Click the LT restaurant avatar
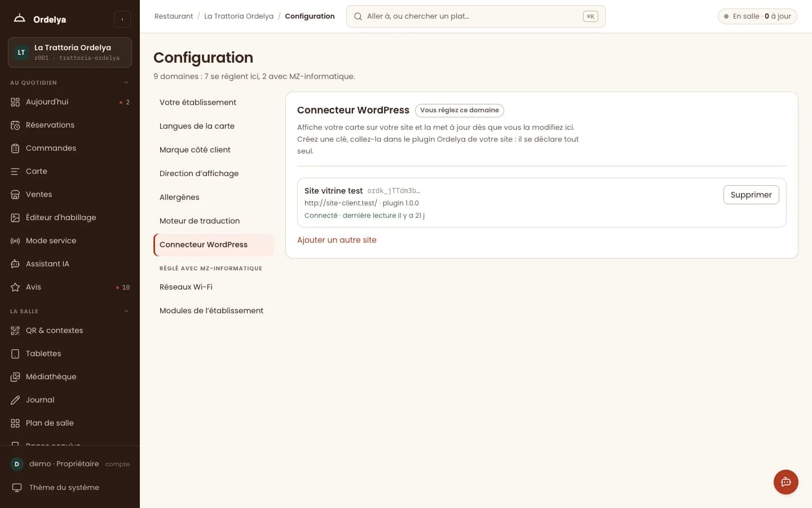The width and height of the screenshot is (812, 508). [21, 52]
